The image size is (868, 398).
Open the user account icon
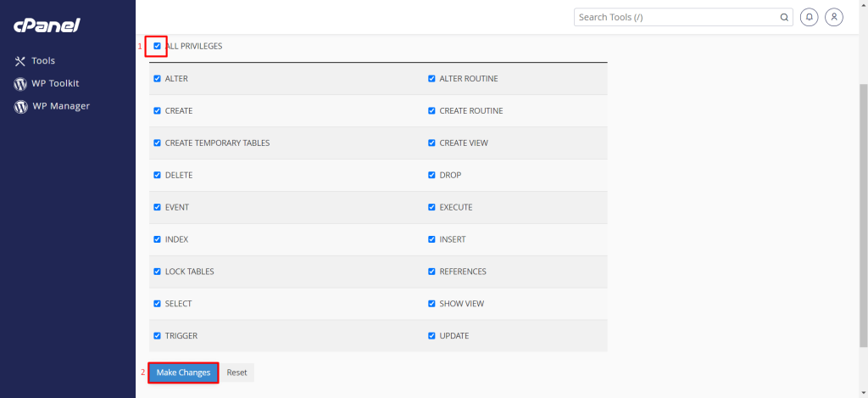(x=834, y=17)
